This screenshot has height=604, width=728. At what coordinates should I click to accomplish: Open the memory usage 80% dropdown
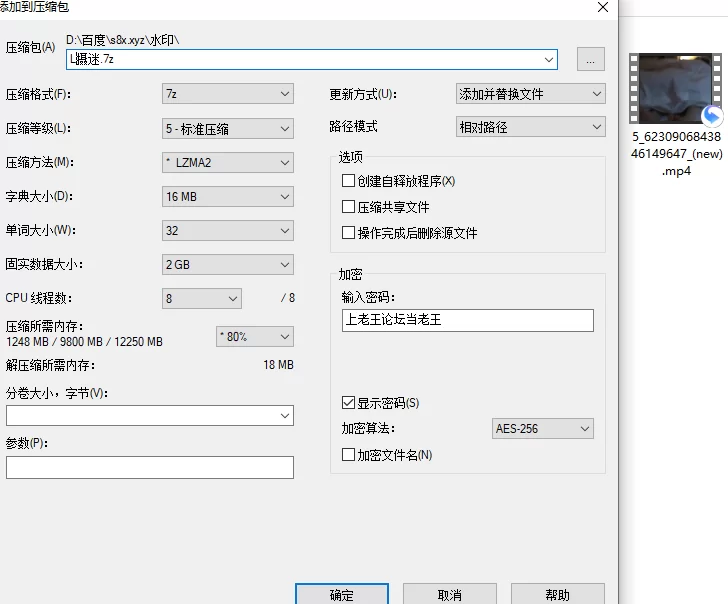pyautogui.click(x=255, y=337)
